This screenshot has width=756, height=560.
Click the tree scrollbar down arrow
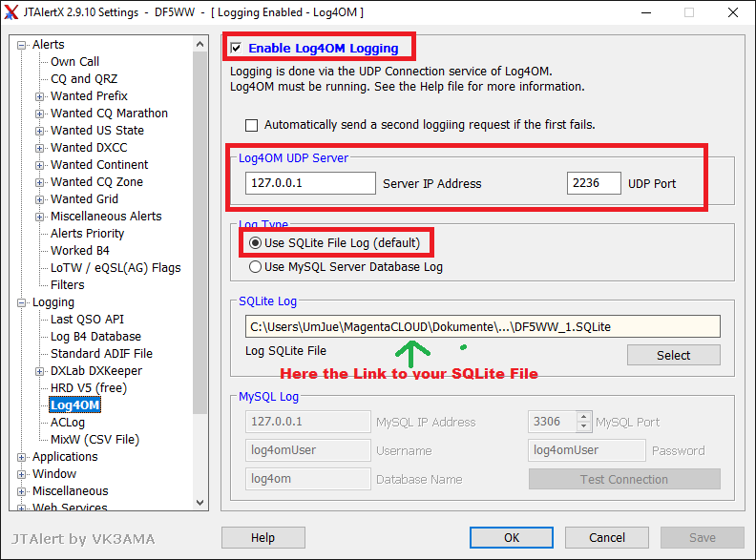[x=200, y=503]
